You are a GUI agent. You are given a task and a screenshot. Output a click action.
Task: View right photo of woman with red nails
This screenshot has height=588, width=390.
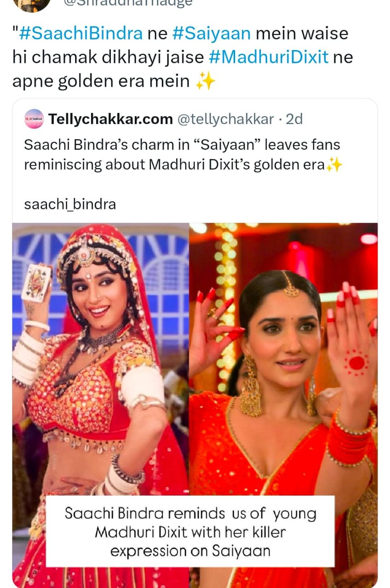[x=283, y=405]
